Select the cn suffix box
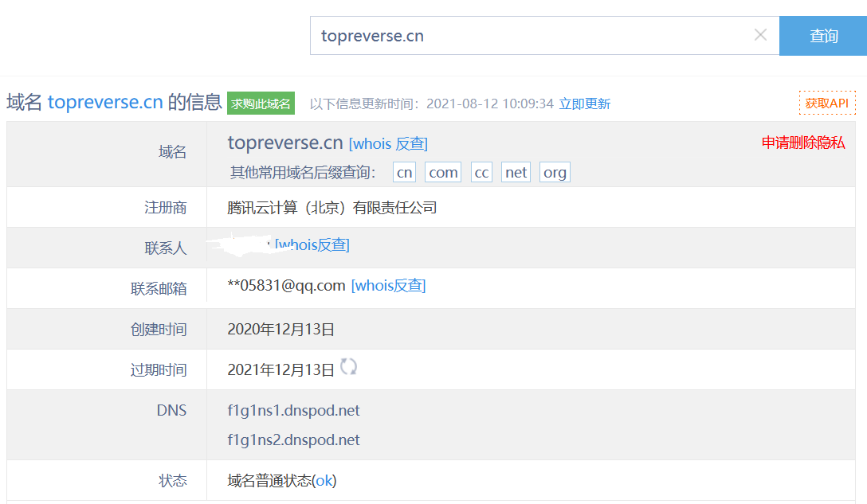The image size is (867, 504). 404,173
